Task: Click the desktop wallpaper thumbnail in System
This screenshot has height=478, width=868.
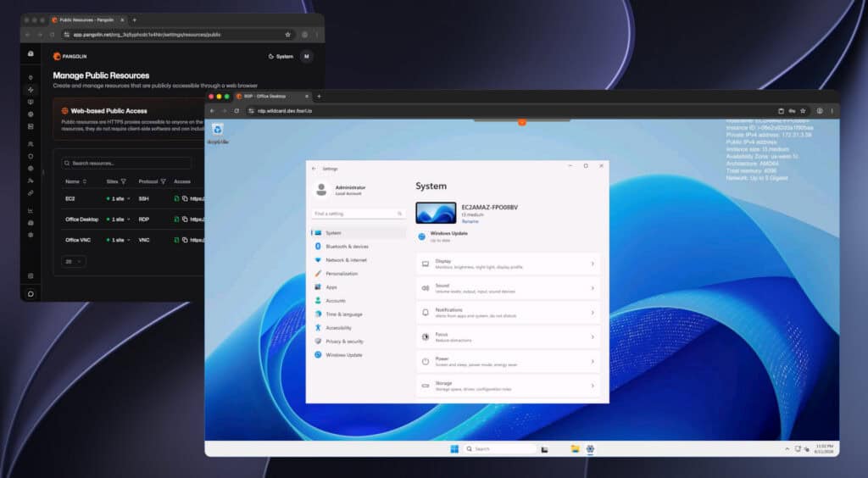Action: [x=436, y=213]
